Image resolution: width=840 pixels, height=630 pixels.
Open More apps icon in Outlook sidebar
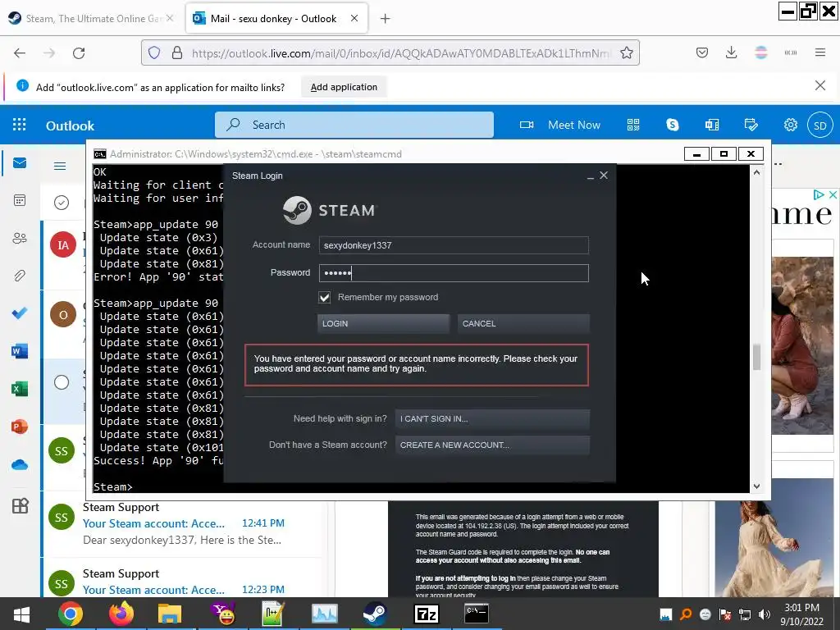[20, 505]
